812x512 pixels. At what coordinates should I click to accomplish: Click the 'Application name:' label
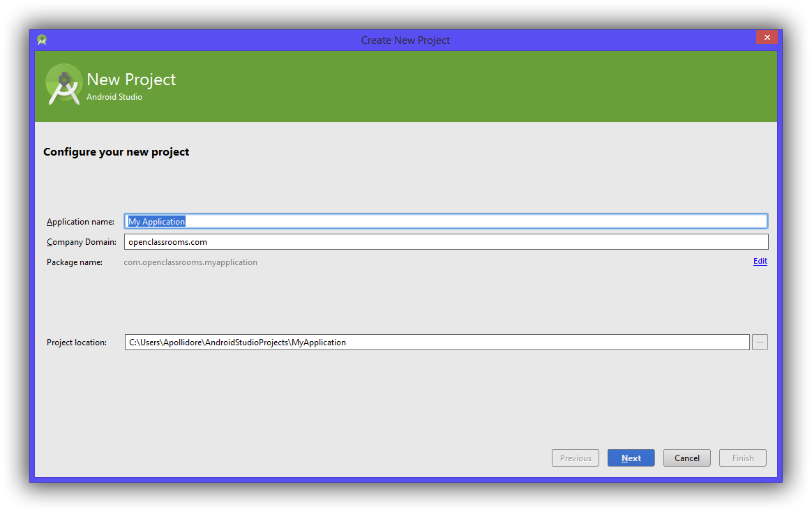[81, 222]
